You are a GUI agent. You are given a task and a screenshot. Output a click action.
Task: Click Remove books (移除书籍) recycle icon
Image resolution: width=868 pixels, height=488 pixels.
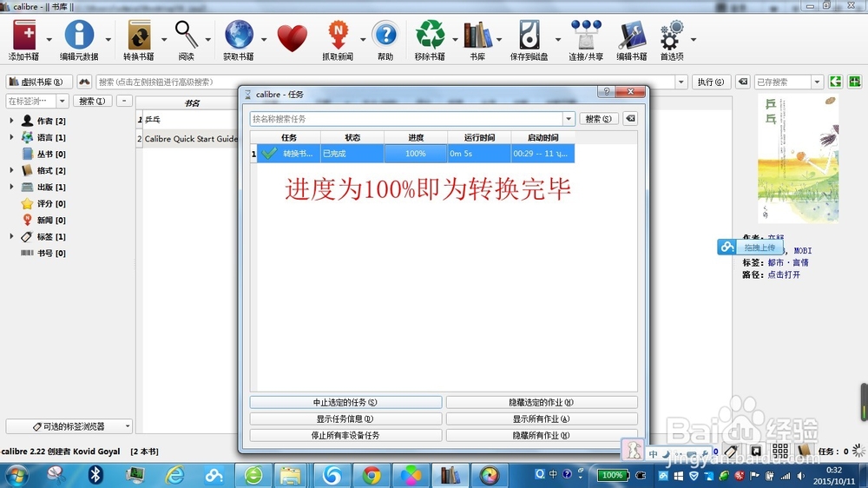point(431,35)
